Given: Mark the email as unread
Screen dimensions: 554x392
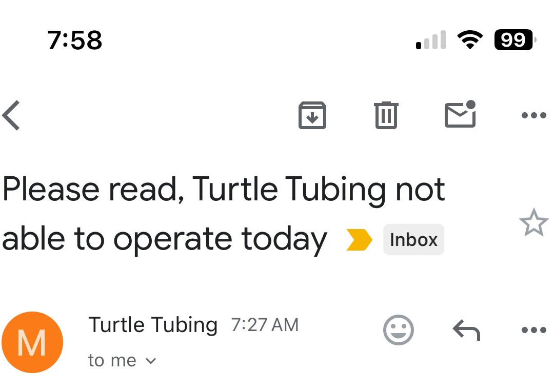Looking at the screenshot, I should coord(460,115).
